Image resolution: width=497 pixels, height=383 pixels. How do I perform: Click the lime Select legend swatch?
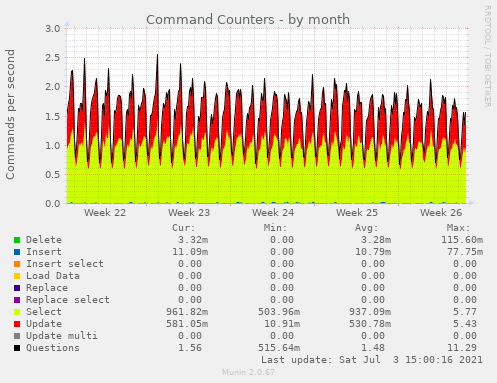pyautogui.click(x=17, y=312)
